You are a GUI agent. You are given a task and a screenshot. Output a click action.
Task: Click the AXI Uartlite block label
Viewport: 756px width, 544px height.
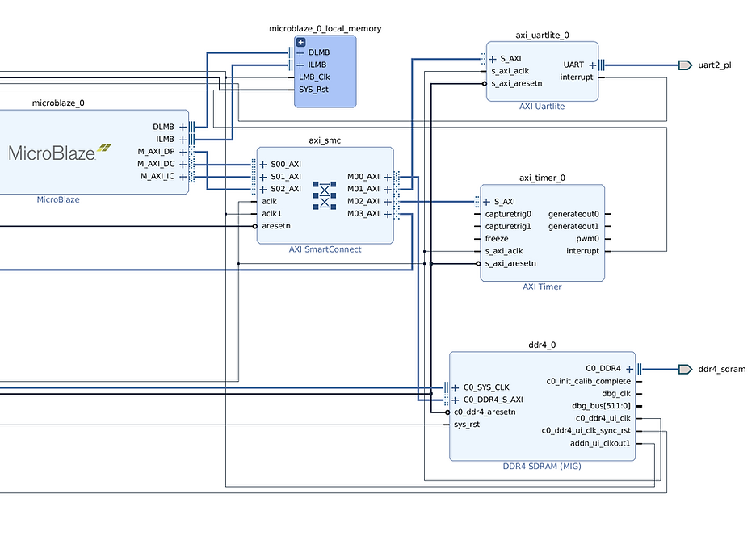point(542,107)
